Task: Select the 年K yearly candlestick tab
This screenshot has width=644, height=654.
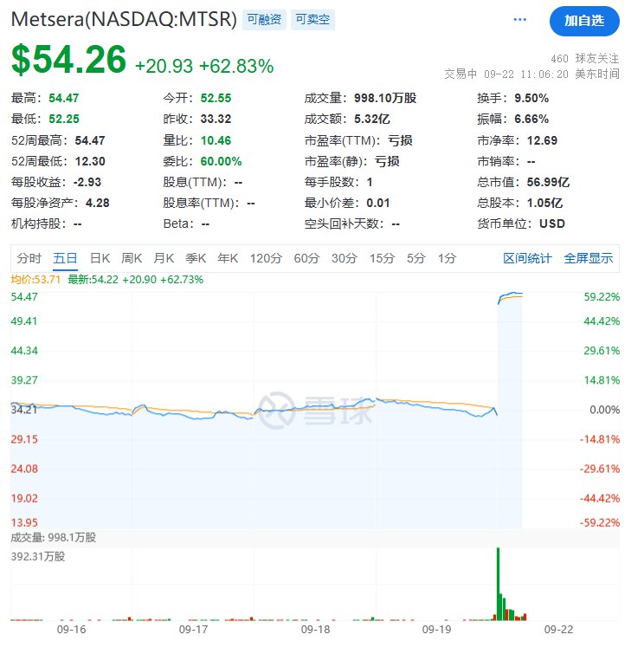Action: (228, 259)
